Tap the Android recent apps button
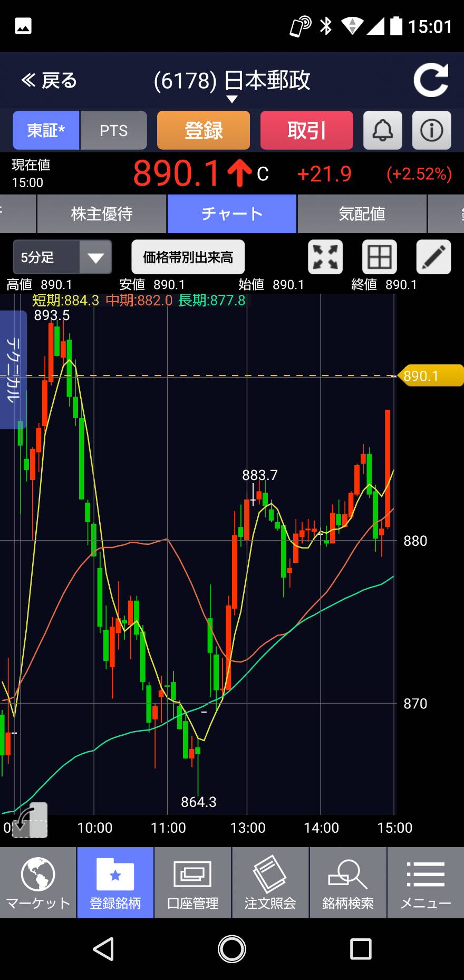This screenshot has width=464, height=980. point(361,949)
